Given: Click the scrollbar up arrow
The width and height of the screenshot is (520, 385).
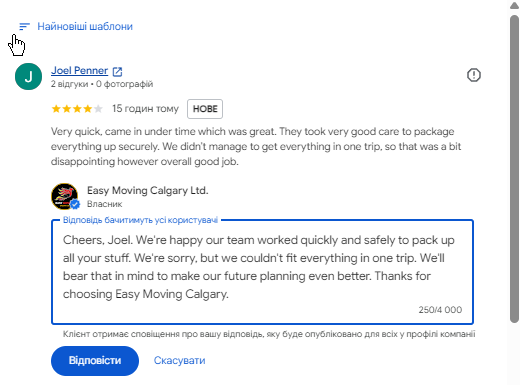Looking at the screenshot, I should 514,5.
